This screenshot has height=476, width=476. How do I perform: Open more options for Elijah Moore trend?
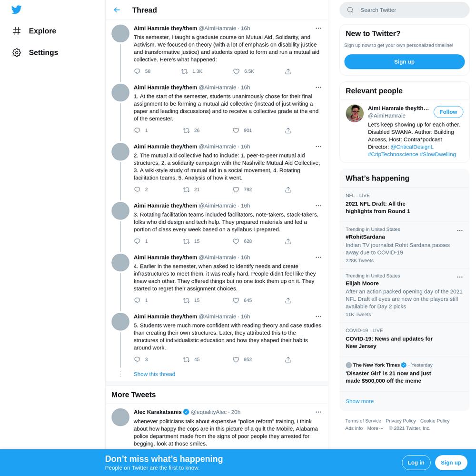coord(460,277)
